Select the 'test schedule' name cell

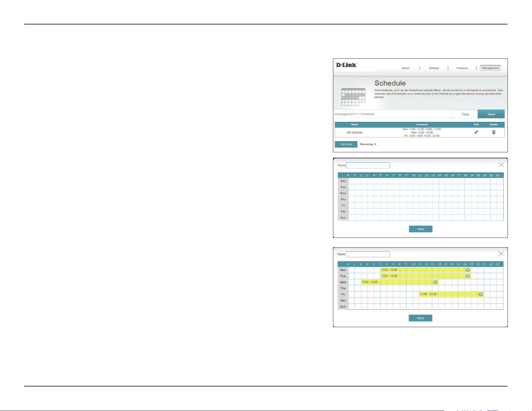click(x=354, y=133)
